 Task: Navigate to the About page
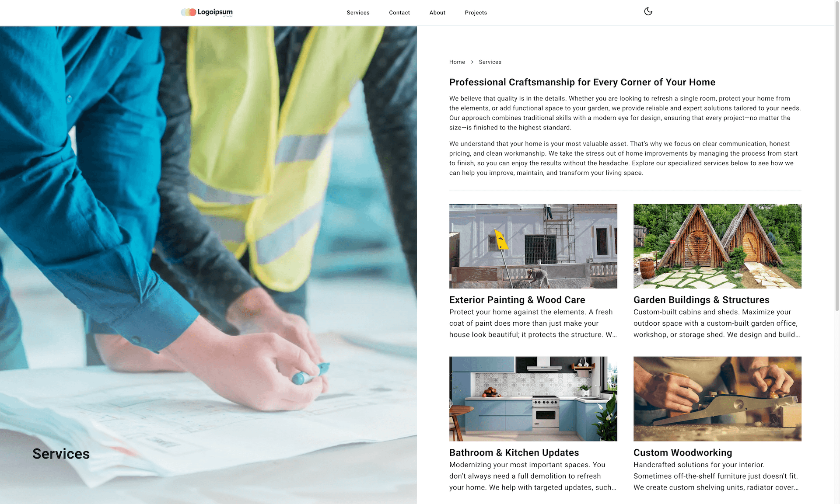coord(437,13)
